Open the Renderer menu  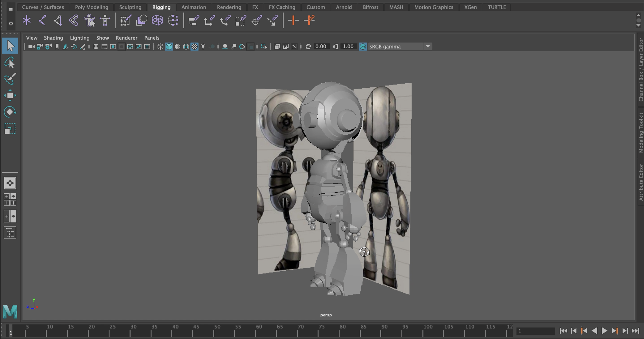126,38
